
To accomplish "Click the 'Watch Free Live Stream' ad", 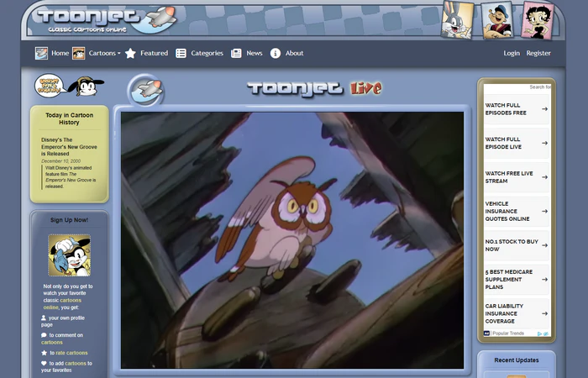I will [517, 177].
